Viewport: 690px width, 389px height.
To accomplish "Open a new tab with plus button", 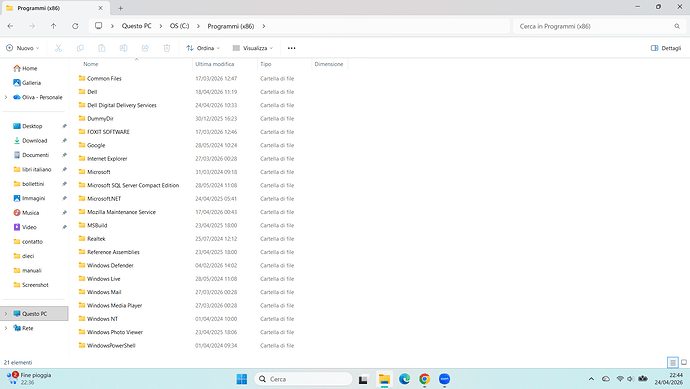I will pos(121,8).
